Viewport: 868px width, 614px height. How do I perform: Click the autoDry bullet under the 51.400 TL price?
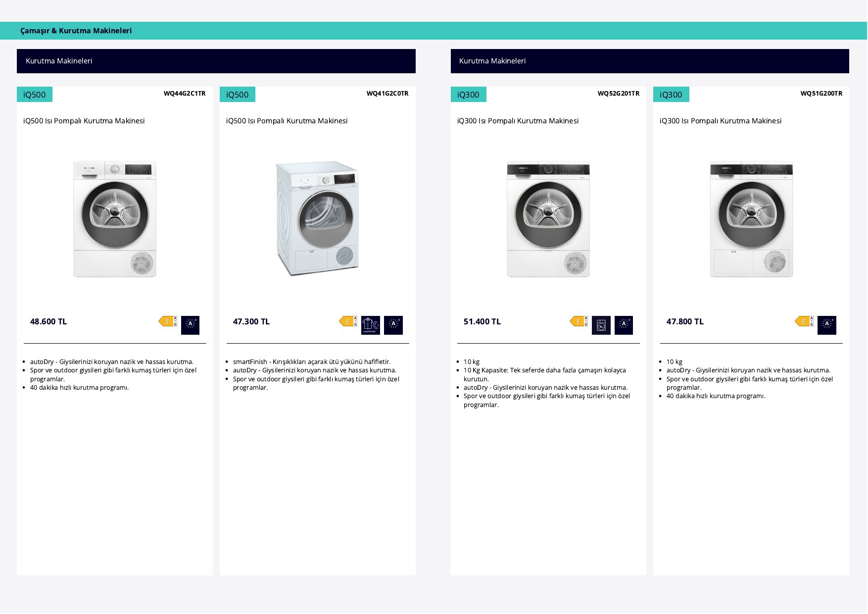(x=545, y=388)
